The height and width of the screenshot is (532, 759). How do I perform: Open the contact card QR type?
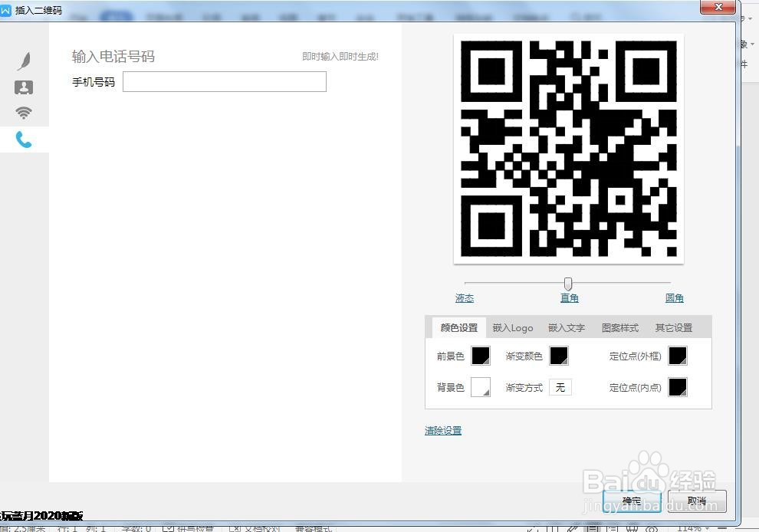[24, 87]
